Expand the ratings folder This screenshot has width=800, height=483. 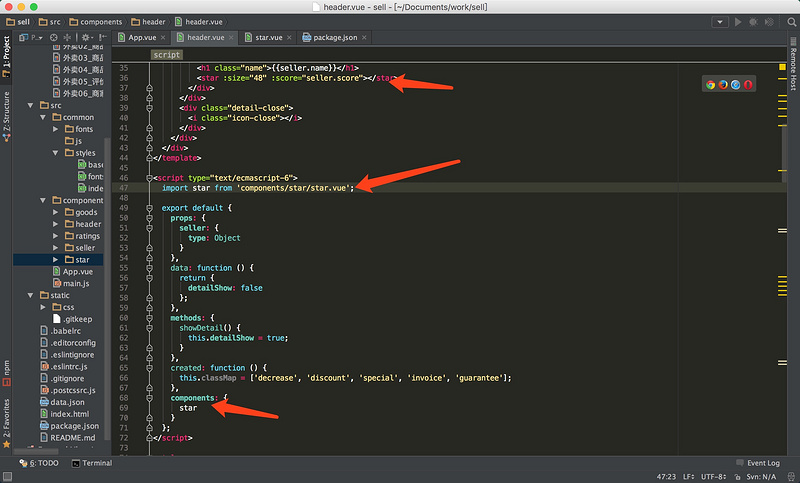[55, 236]
